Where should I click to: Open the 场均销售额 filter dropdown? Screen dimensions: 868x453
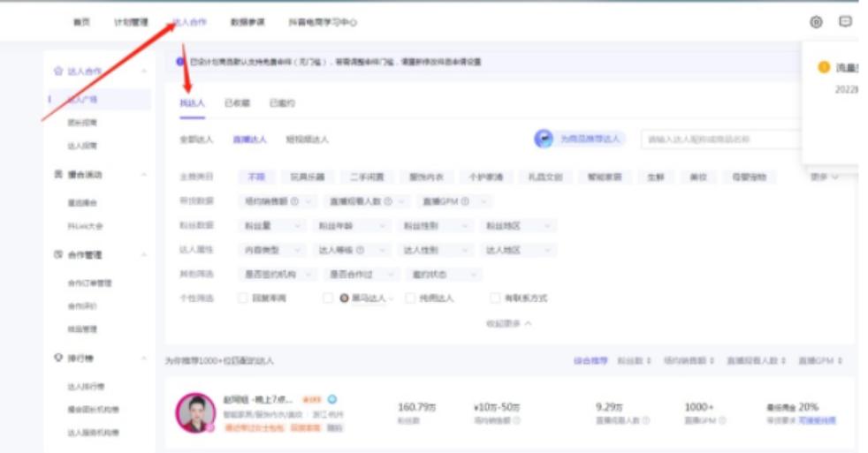tap(279, 201)
